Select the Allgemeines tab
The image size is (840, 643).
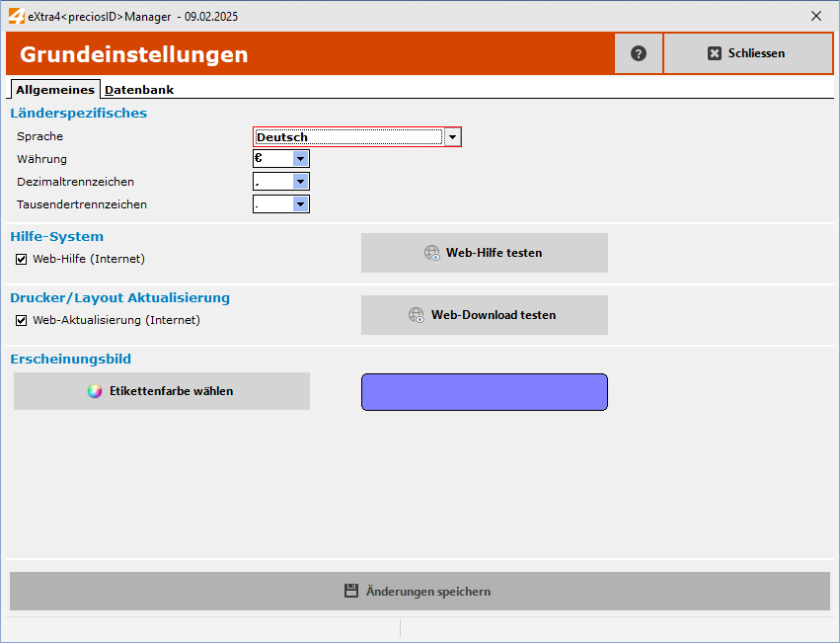54,89
